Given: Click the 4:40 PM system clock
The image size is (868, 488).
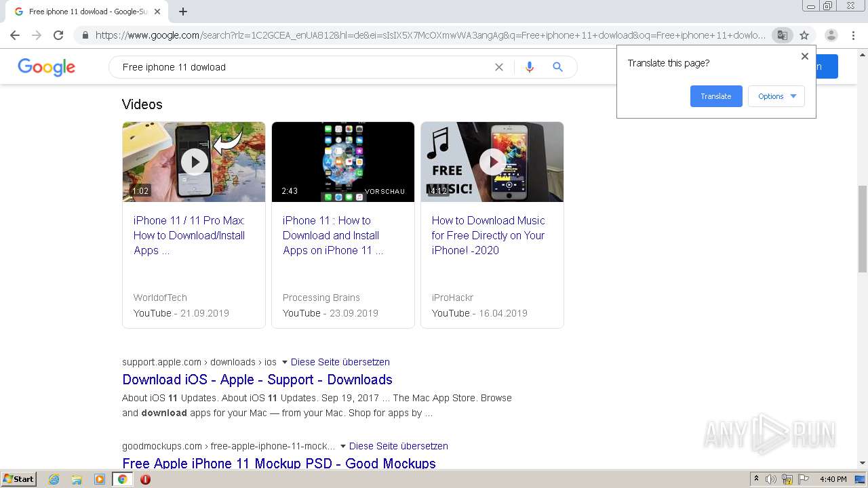Looking at the screenshot, I should [833, 479].
